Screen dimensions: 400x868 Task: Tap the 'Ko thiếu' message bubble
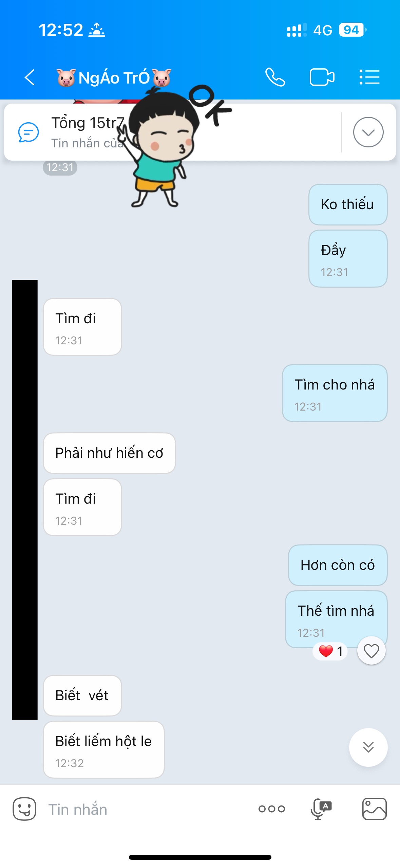coord(348,204)
